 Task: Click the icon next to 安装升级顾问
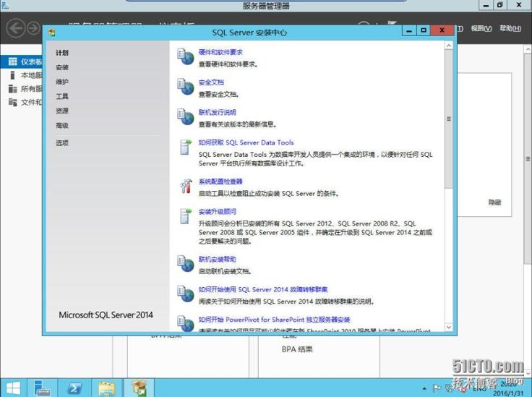pos(185,216)
